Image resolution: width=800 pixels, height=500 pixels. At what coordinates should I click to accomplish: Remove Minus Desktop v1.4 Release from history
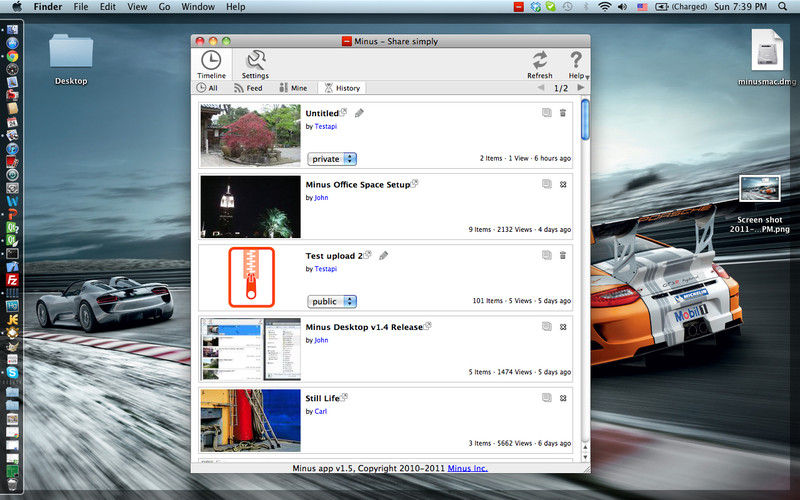point(563,327)
